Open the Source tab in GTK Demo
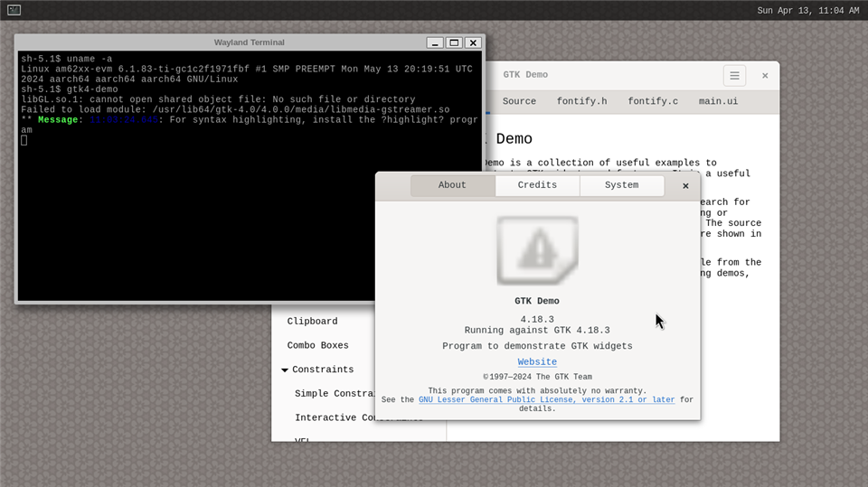 pos(519,101)
